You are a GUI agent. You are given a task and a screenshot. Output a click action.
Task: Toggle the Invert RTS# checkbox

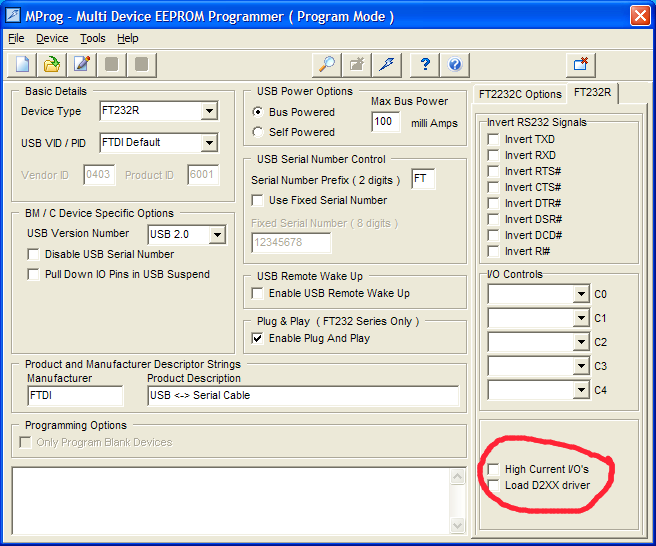tap(494, 172)
